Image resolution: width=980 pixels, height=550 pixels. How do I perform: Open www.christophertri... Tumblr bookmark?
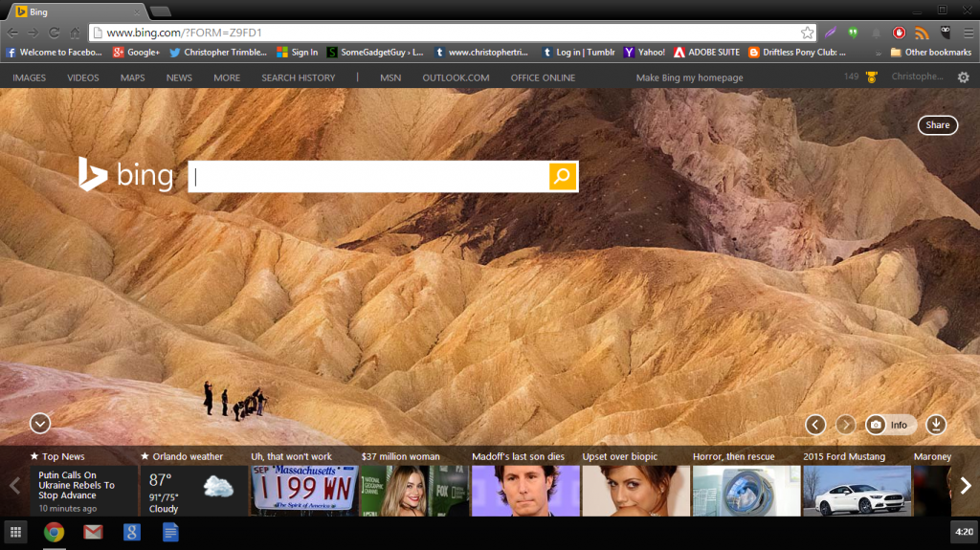click(x=481, y=53)
